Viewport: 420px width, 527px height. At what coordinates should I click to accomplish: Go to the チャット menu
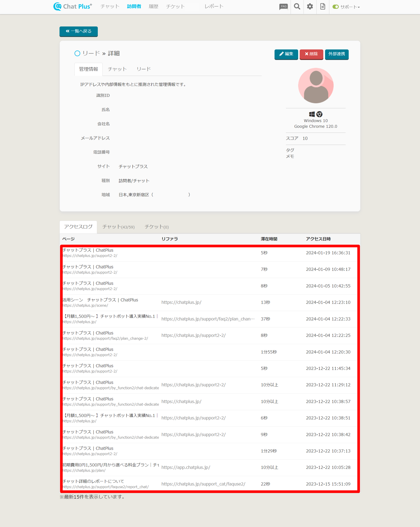(x=110, y=6)
